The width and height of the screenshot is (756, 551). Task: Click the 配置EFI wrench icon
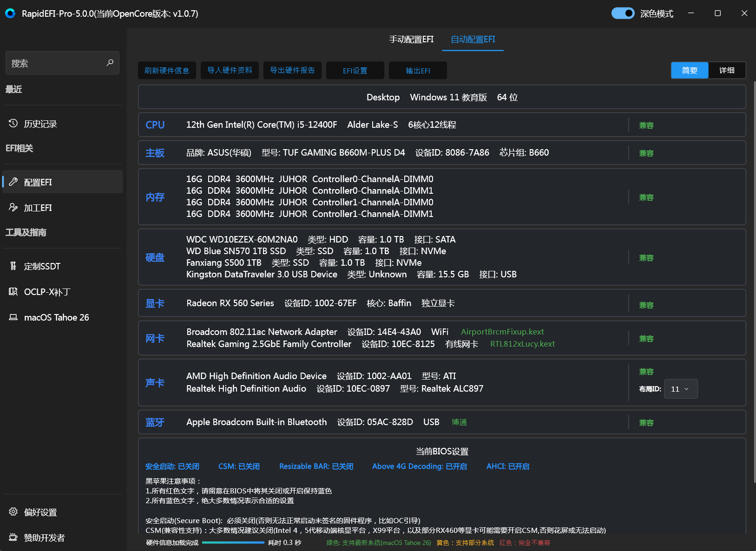pyautogui.click(x=13, y=182)
